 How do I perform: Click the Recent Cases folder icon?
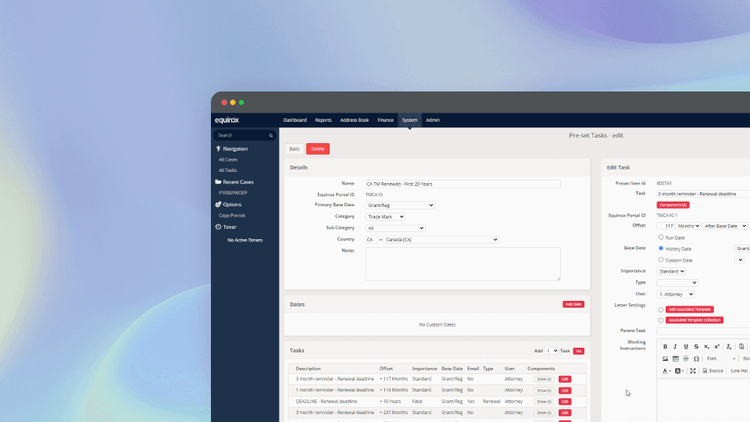(x=218, y=182)
